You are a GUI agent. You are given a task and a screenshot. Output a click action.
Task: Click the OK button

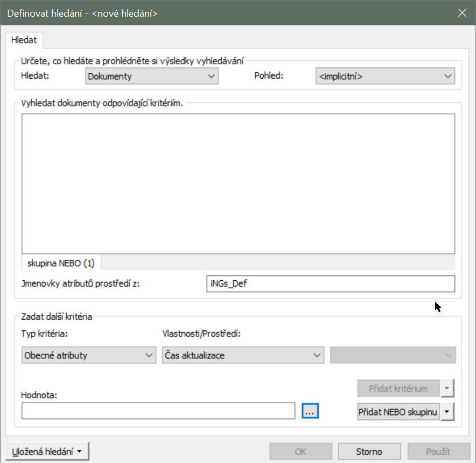click(x=300, y=452)
